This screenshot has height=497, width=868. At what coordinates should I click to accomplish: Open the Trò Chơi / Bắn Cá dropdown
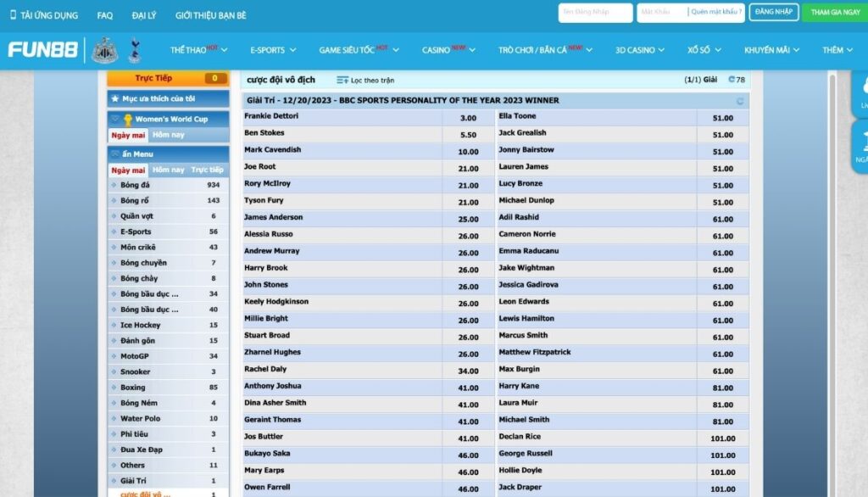point(545,50)
